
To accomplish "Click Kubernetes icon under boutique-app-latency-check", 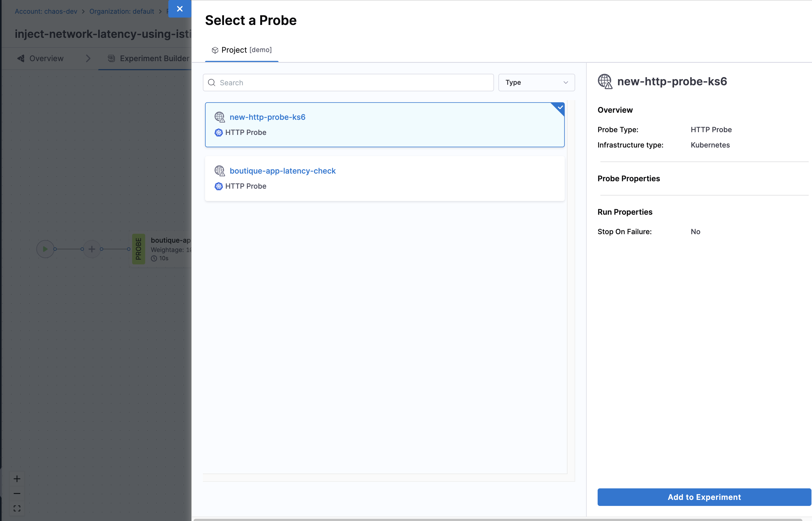I will pos(218,186).
